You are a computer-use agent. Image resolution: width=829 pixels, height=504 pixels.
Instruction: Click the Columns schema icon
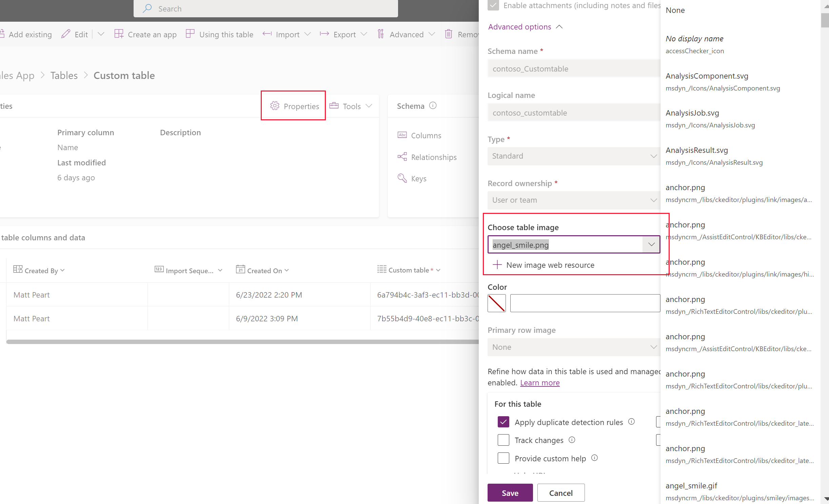point(402,135)
